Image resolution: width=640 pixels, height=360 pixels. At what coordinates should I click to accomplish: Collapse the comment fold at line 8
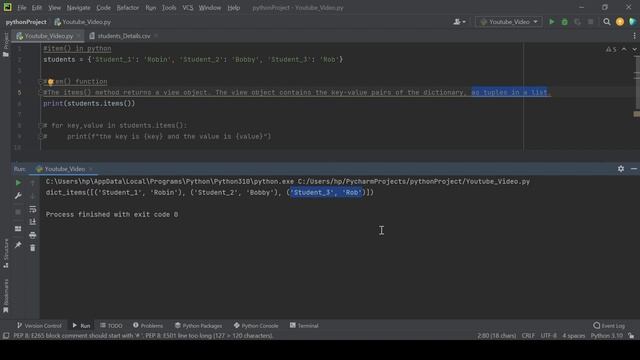click(40, 125)
